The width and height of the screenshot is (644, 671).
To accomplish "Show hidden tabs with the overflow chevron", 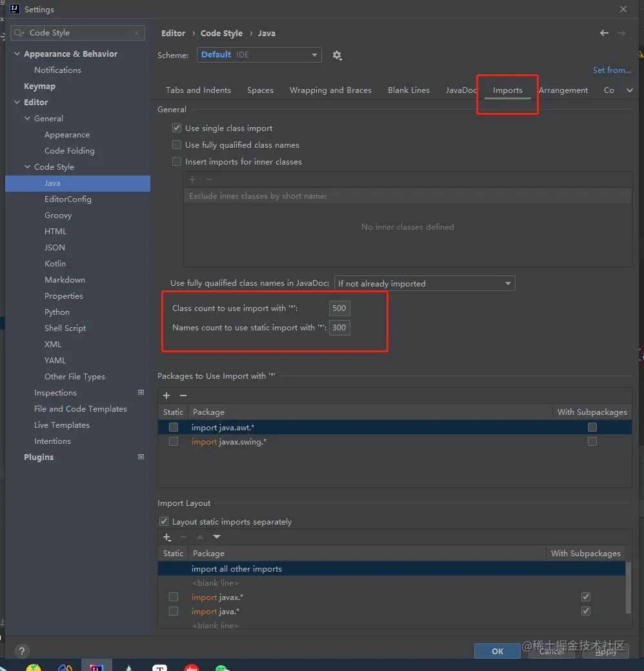I will click(629, 90).
